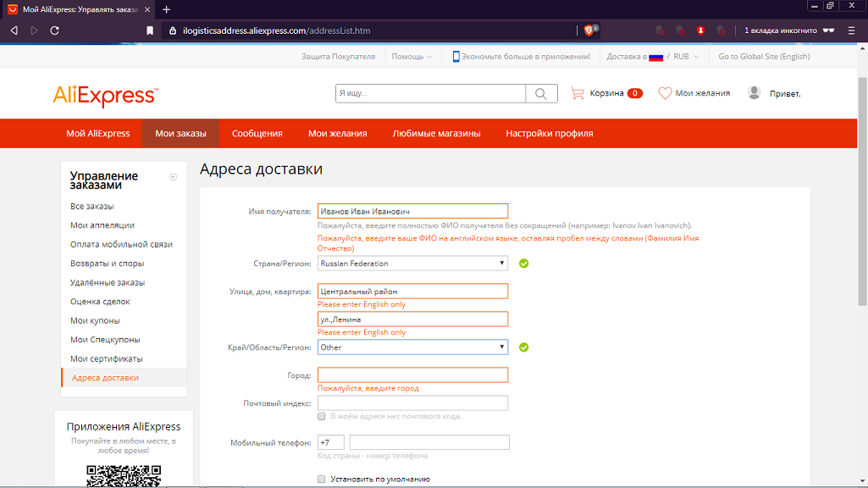
Task: Click the AliExpress logo
Action: click(x=105, y=95)
